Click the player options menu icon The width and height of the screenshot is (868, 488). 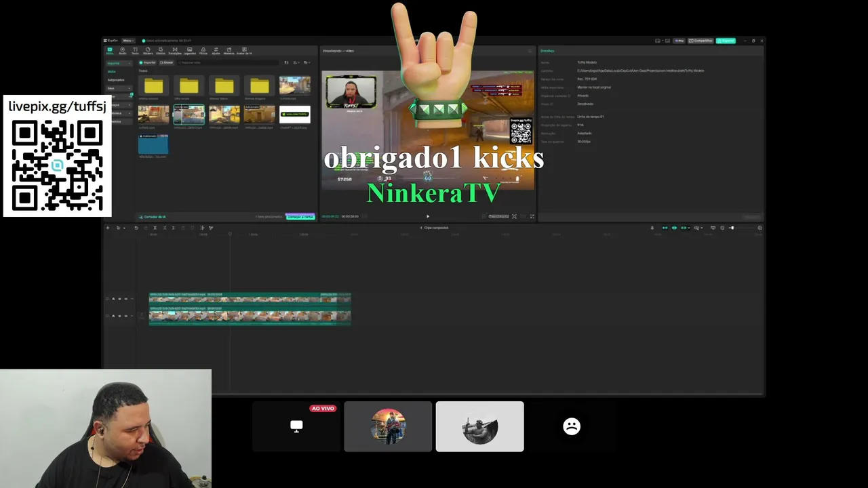pos(530,51)
